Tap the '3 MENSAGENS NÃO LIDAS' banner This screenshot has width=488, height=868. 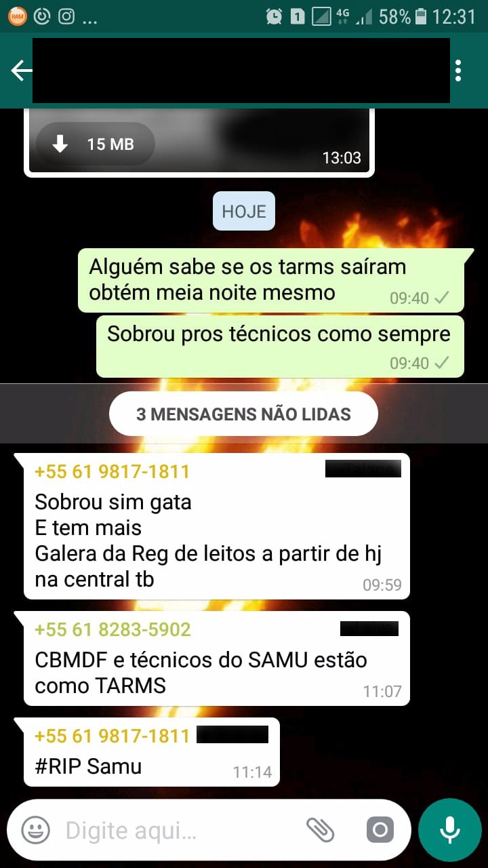coord(243,414)
